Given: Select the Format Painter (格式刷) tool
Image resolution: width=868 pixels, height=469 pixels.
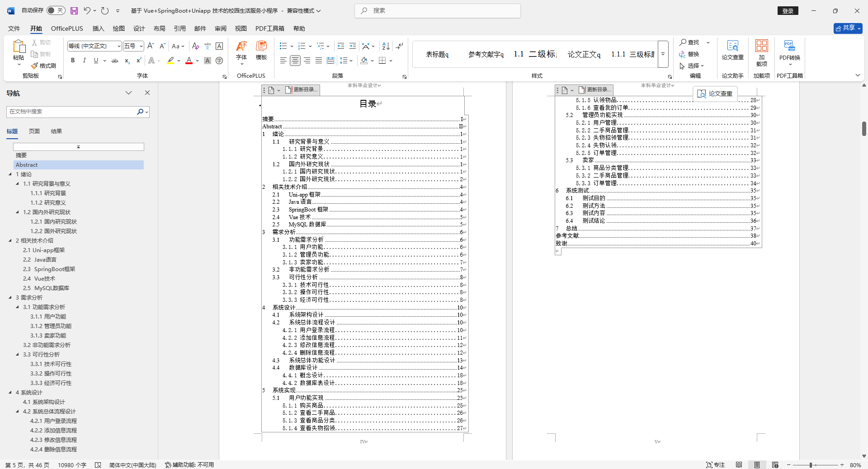Looking at the screenshot, I should [43, 66].
